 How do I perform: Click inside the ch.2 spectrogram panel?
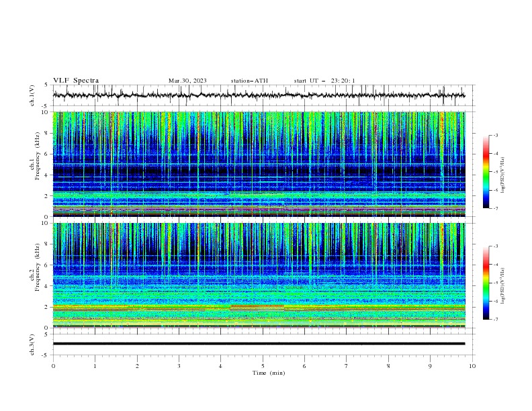tap(259, 275)
